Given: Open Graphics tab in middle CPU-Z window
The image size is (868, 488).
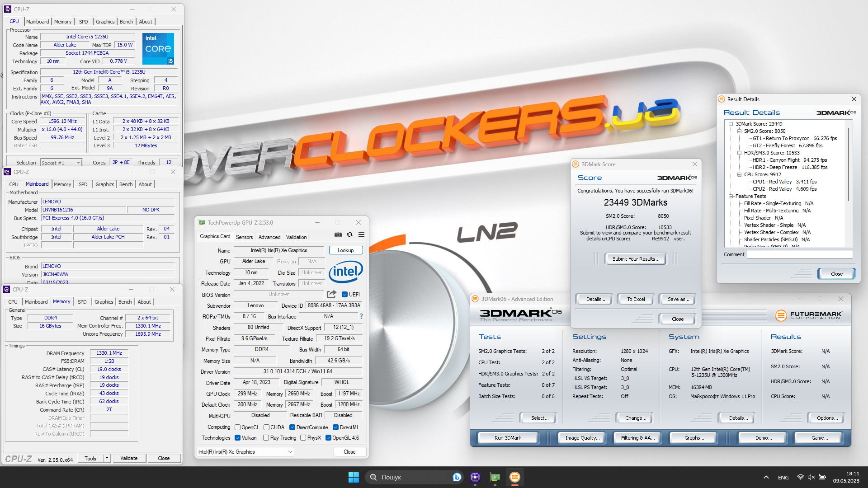Looking at the screenshot, I should pos(105,184).
